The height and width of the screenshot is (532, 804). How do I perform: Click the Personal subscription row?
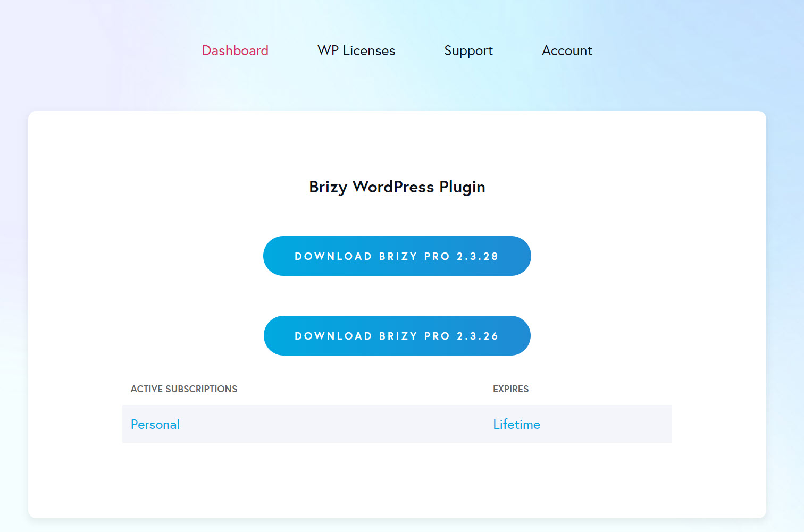[x=397, y=424]
